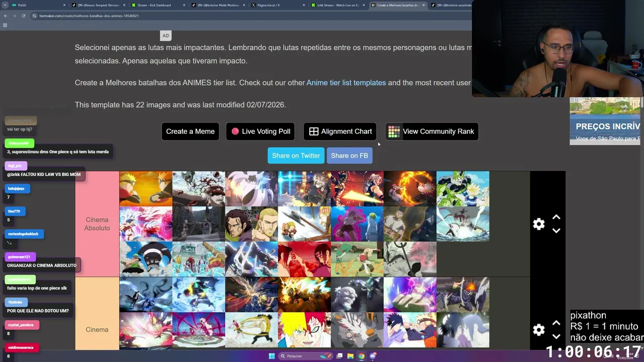
Task: Click chat message 'POR QUE ELE NAO BOTOU UM?'
Action: tap(38, 311)
